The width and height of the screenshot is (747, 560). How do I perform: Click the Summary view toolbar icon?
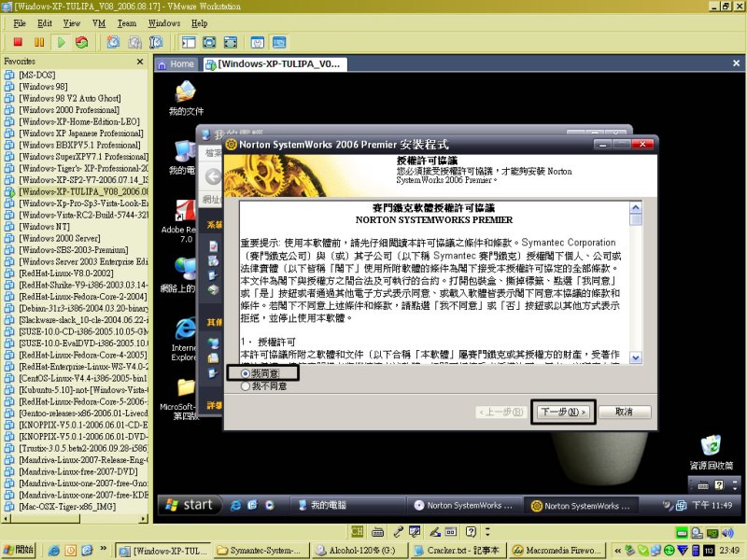258,42
